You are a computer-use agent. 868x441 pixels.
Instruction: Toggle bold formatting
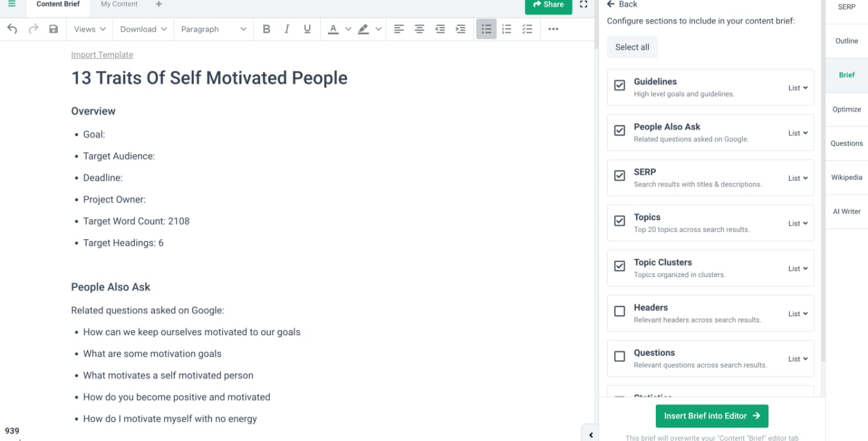(266, 29)
